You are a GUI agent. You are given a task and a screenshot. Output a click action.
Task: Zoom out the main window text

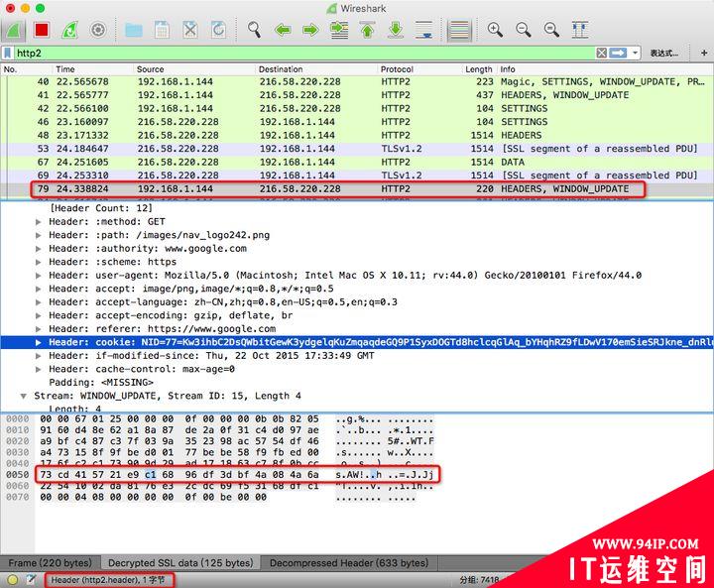(524, 30)
